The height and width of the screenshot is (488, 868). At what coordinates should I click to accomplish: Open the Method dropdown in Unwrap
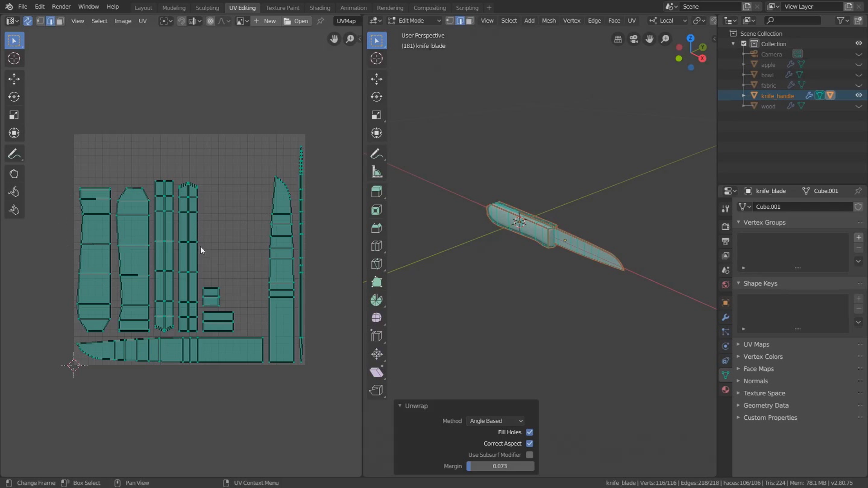coord(495,421)
